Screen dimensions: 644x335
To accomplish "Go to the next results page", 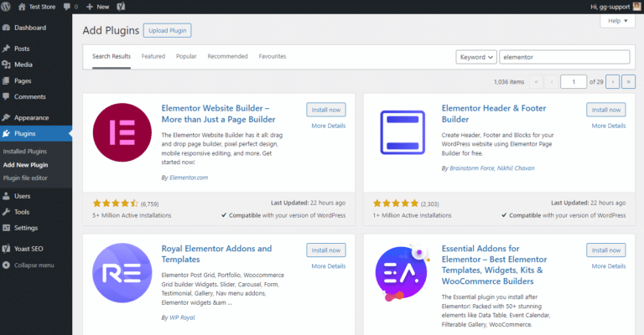I will coord(613,81).
